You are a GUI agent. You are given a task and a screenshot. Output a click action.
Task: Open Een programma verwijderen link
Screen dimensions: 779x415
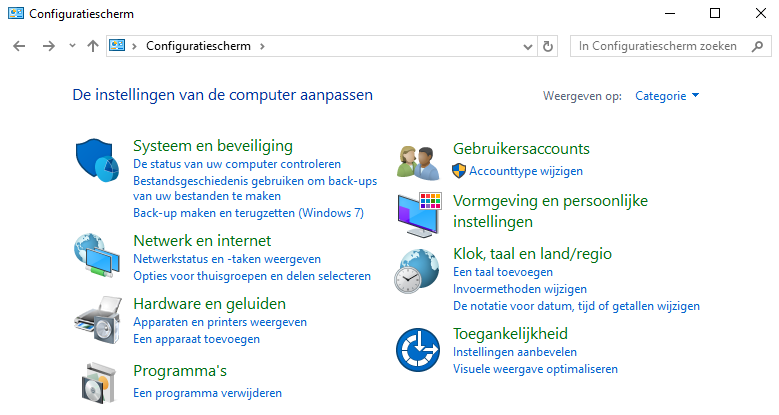pyautogui.click(x=207, y=393)
